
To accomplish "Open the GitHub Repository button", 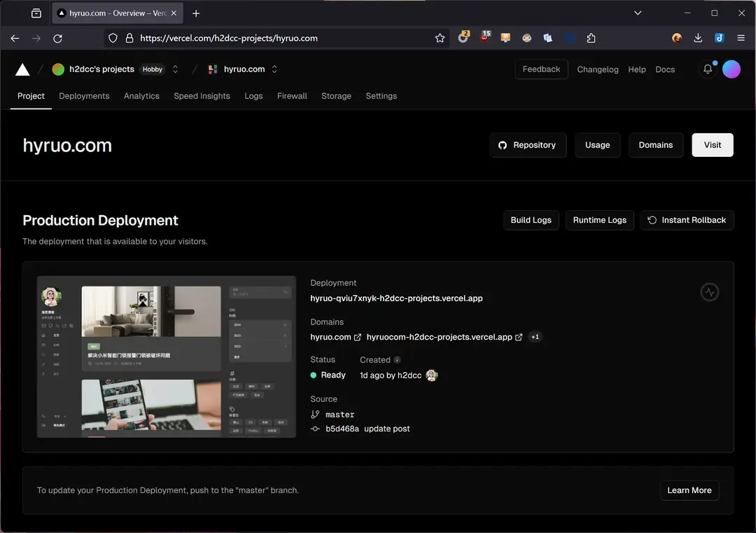I will (528, 145).
